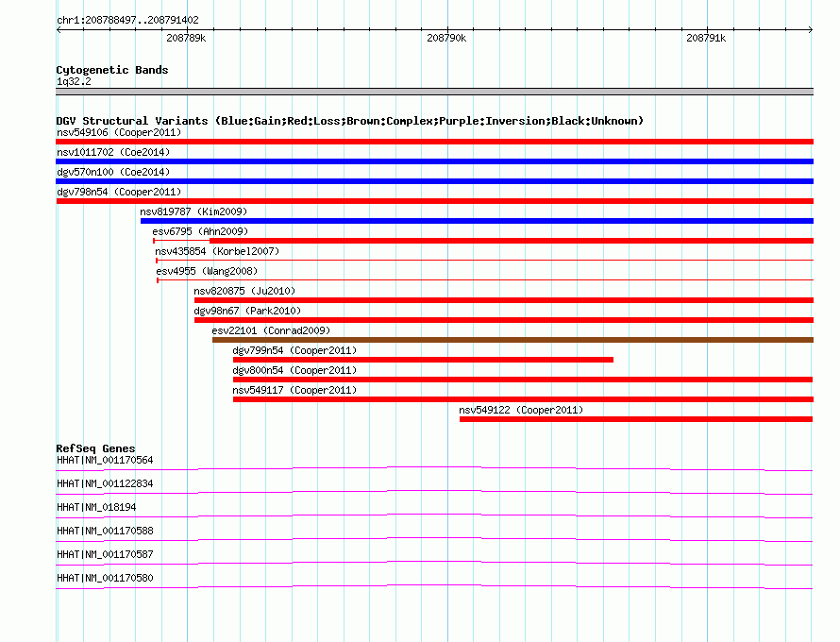Click the nsv819787 (Kim2009) label
Viewport: 840px width, 642px height.
tap(193, 211)
